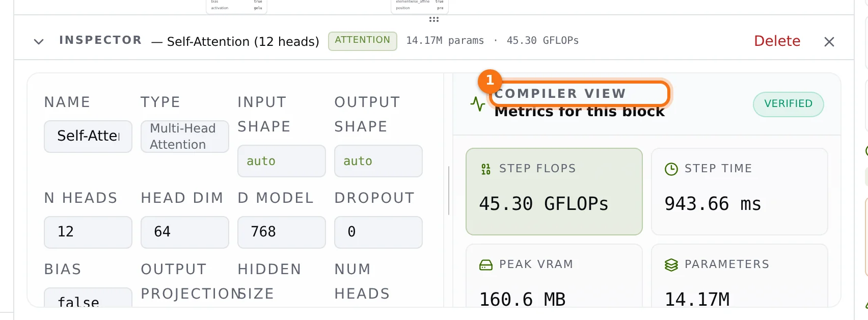Screen dimensions: 868x320
Task: Click the Compiler View pulse icon
Action: [478, 104]
